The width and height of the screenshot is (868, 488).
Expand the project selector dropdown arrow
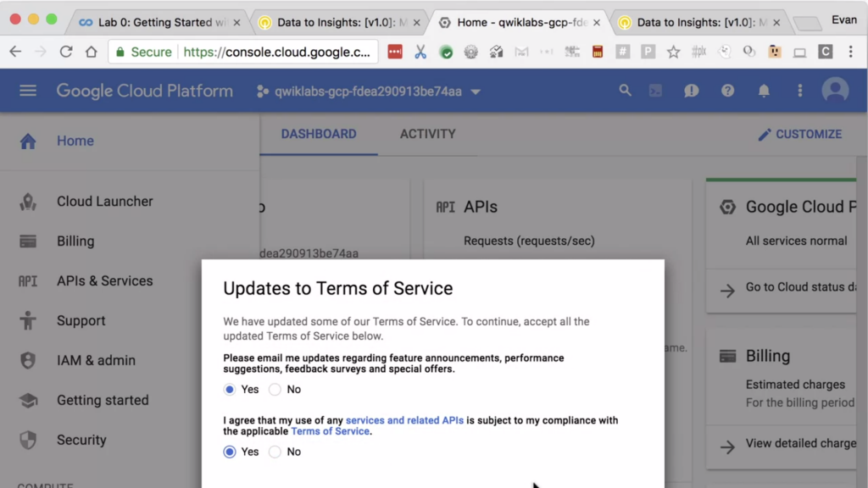click(x=476, y=91)
